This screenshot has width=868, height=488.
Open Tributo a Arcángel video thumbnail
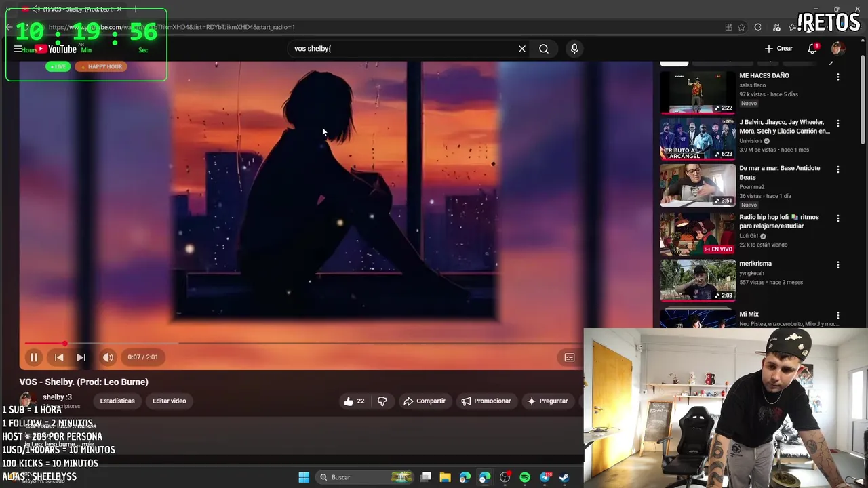[x=697, y=138]
